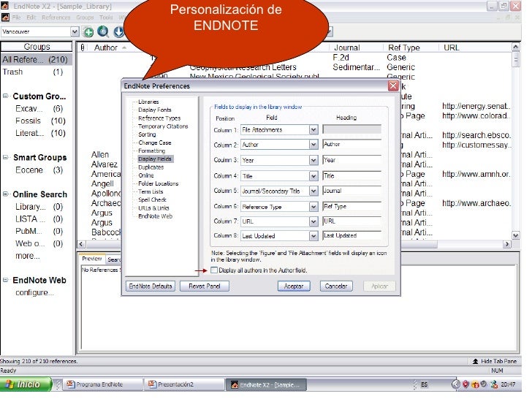532x399 pixels.
Task: Click the Revert Panel button
Action: (205, 286)
